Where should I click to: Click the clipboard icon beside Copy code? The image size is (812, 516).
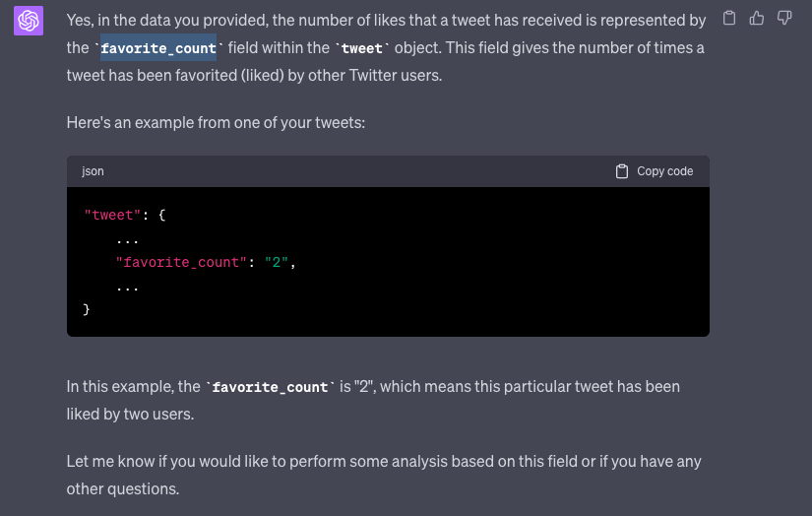point(622,171)
